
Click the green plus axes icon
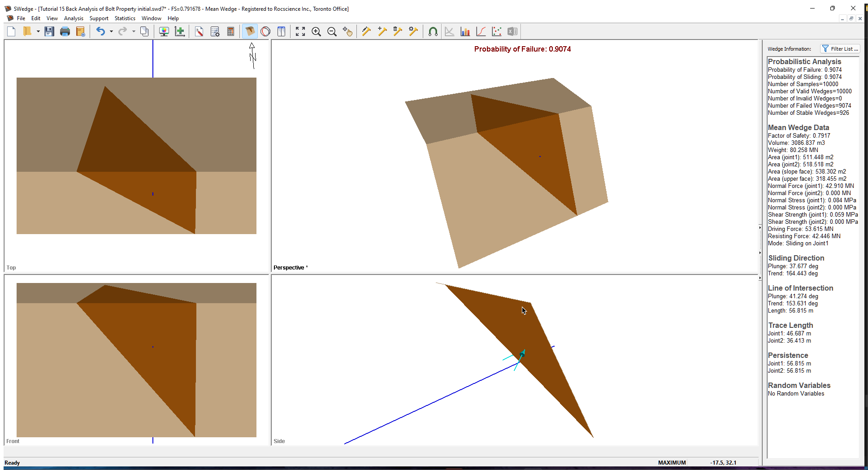180,31
